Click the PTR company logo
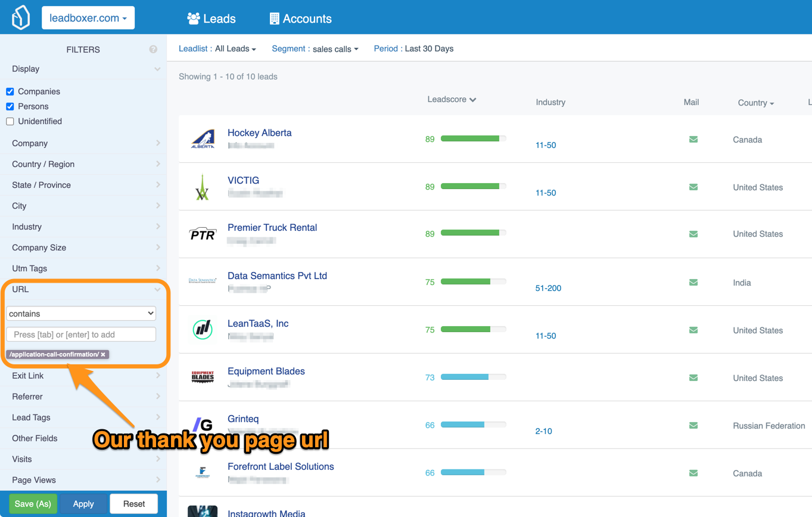 [x=203, y=234]
